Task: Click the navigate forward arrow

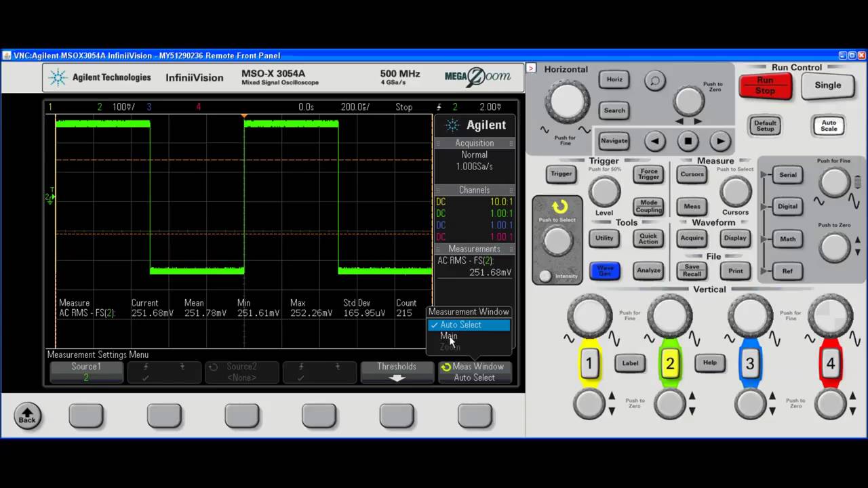Action: pos(720,141)
